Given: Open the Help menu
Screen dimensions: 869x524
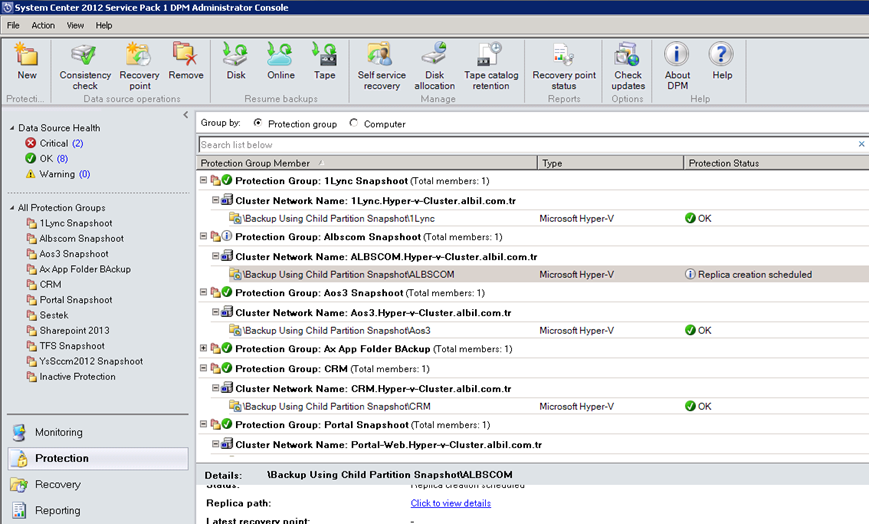Looking at the screenshot, I should click(104, 26).
